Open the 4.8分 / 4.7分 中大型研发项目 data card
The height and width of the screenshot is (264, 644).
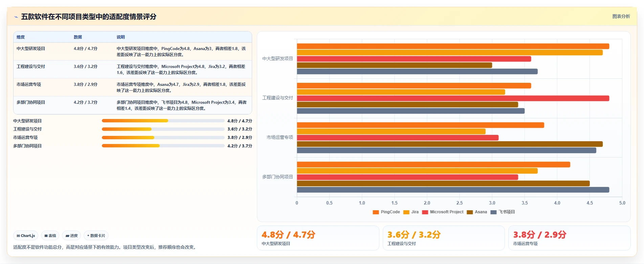tap(318, 238)
